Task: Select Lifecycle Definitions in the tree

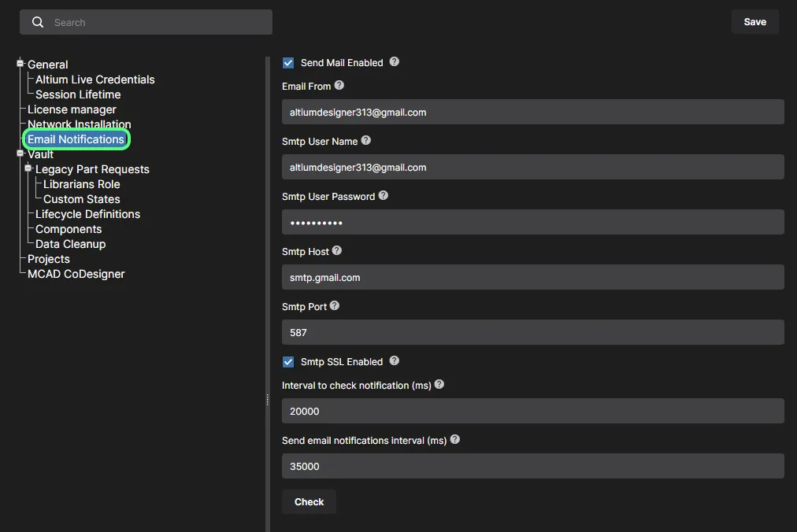Action: coord(87,214)
